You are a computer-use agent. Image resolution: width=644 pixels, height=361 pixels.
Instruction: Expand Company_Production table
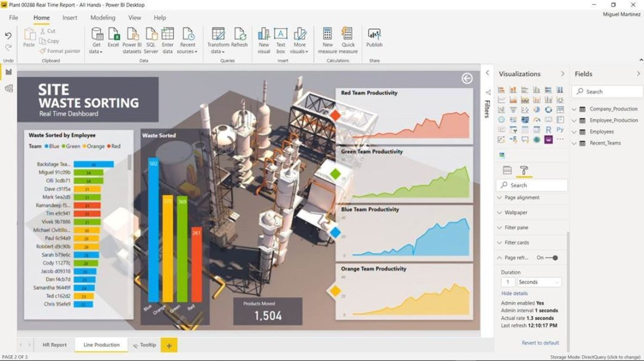pos(574,109)
